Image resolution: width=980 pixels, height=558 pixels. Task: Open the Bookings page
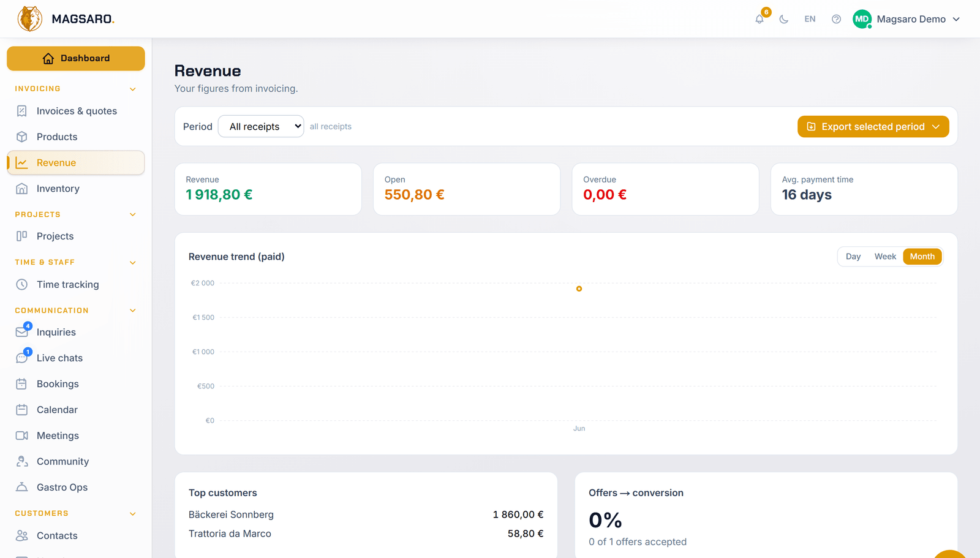(76, 384)
